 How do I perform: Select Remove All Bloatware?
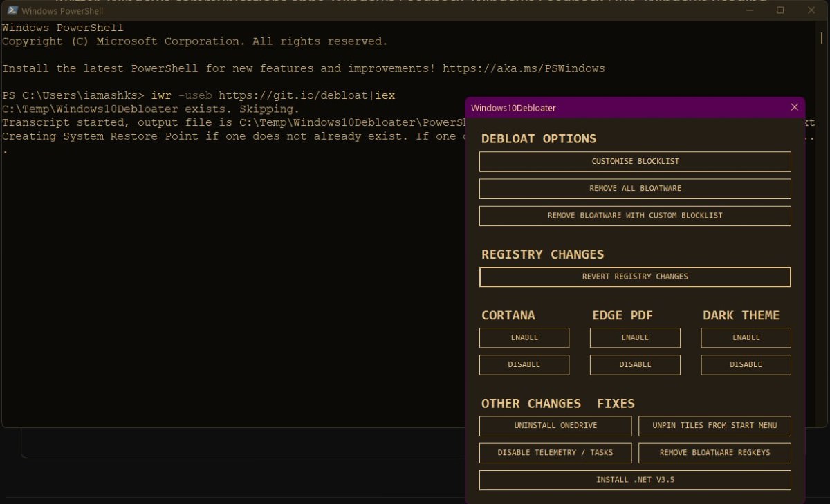(635, 188)
